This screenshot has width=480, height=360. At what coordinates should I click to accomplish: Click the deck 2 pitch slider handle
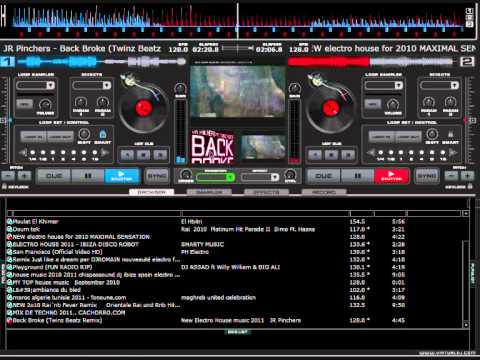click(471, 120)
